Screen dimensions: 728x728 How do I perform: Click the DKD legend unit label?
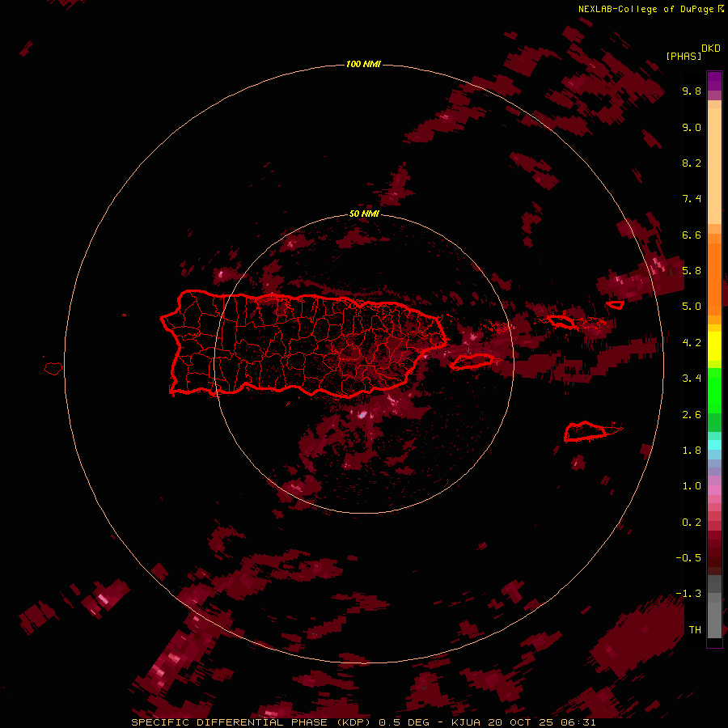coord(711,49)
